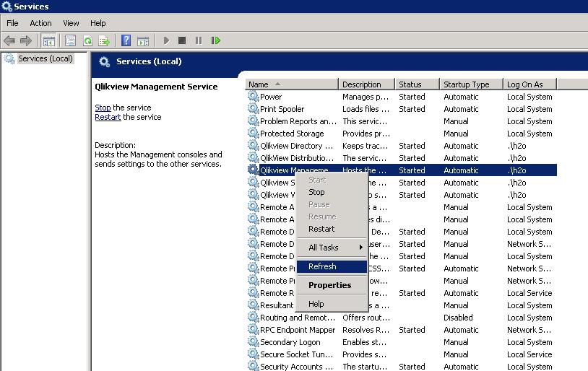
Task: Open the View menu
Action: pyautogui.click(x=71, y=23)
